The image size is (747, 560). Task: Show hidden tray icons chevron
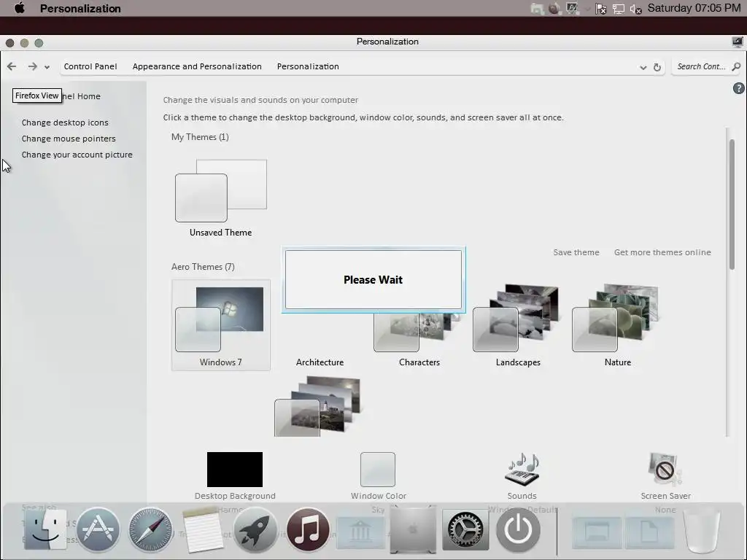tap(587, 9)
